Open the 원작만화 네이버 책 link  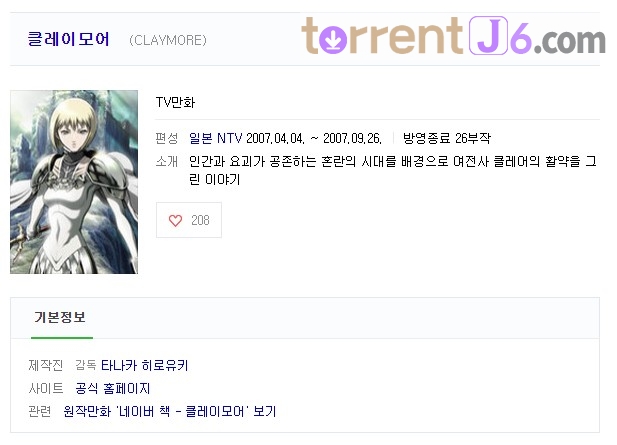[x=170, y=412]
